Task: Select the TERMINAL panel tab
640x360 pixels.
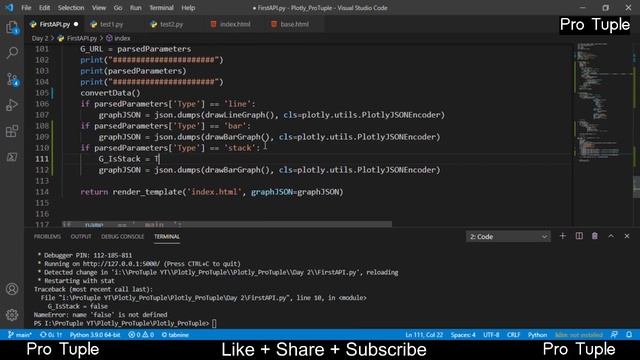Action: 167,236
